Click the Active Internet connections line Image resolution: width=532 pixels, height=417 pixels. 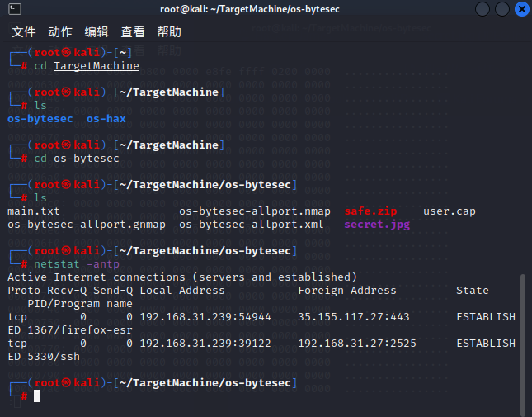pos(182,277)
